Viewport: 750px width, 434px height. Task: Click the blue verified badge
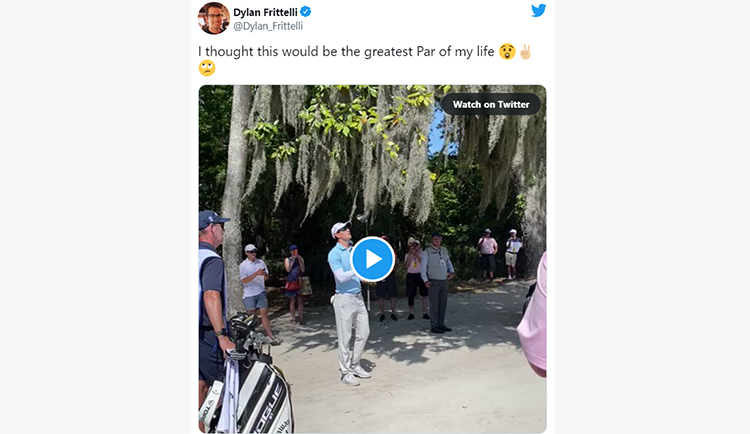(x=306, y=12)
